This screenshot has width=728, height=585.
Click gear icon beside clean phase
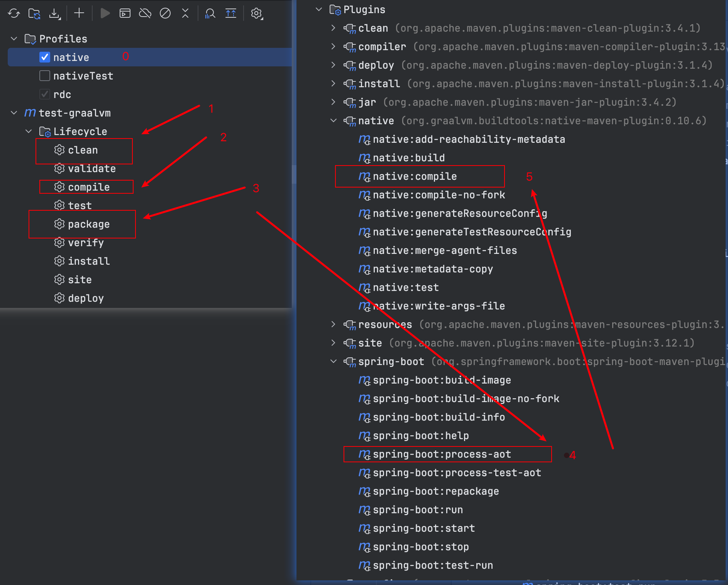point(59,150)
